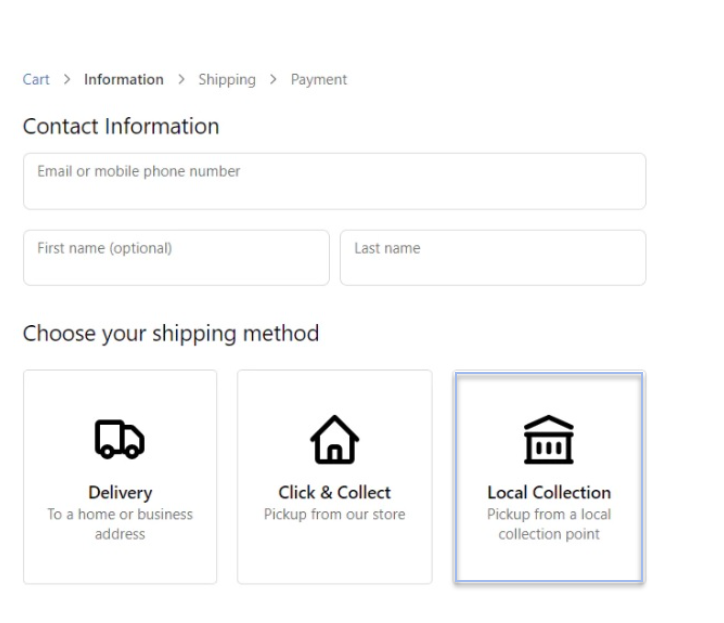Screen dimensions: 724x623
Task: Click the Last name input field
Action: (492, 258)
